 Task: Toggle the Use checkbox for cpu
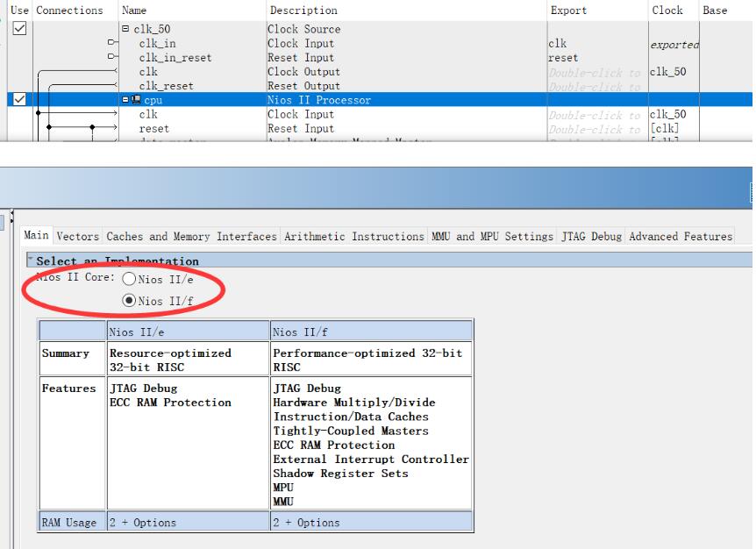click(19, 99)
